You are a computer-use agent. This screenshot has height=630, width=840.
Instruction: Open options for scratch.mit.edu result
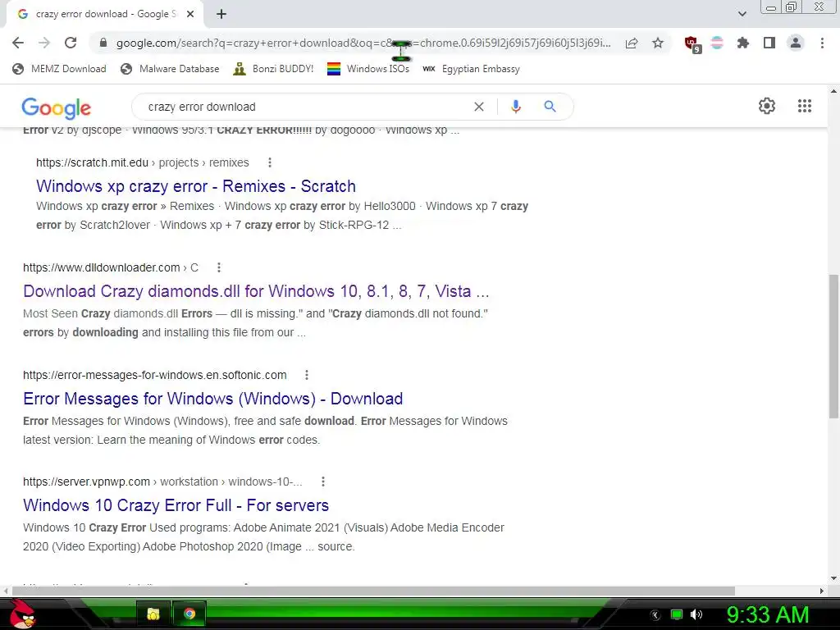point(269,162)
